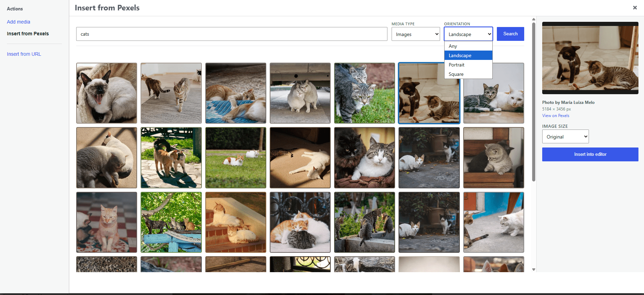Viewport: 644px width, 295px height.
Task: Select the yawning Siamese cat thumbnail
Action: click(107, 93)
